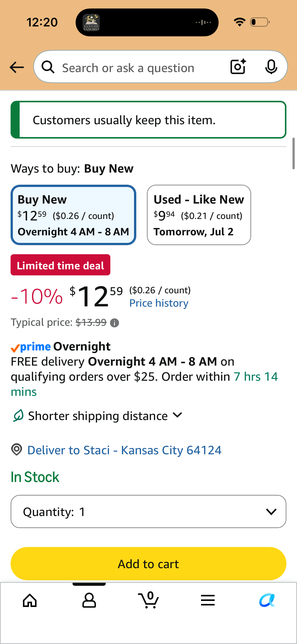The height and width of the screenshot is (644, 297).
Task: Click the typical price info icon
Action: [115, 323]
